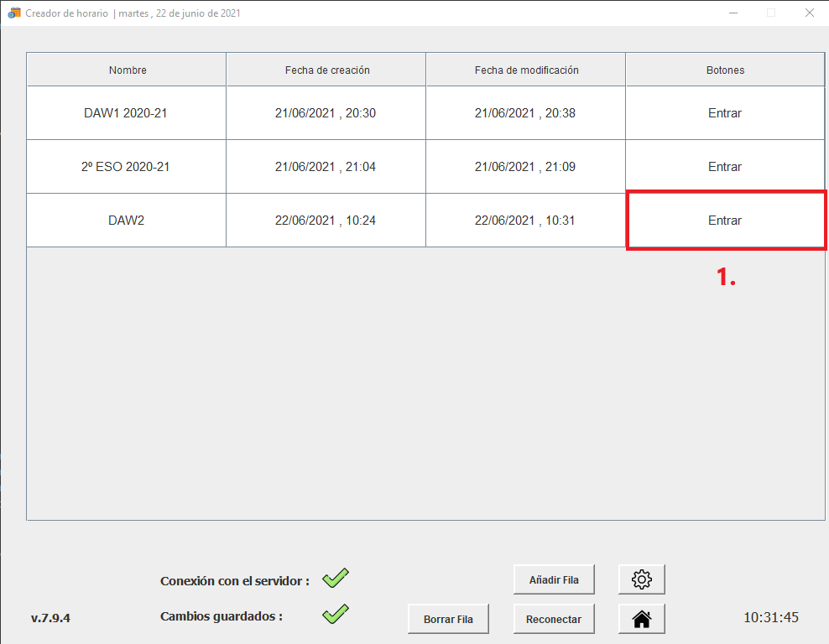Click the Creador de horario title bar icon
The width and height of the screenshot is (829, 644).
click(14, 13)
